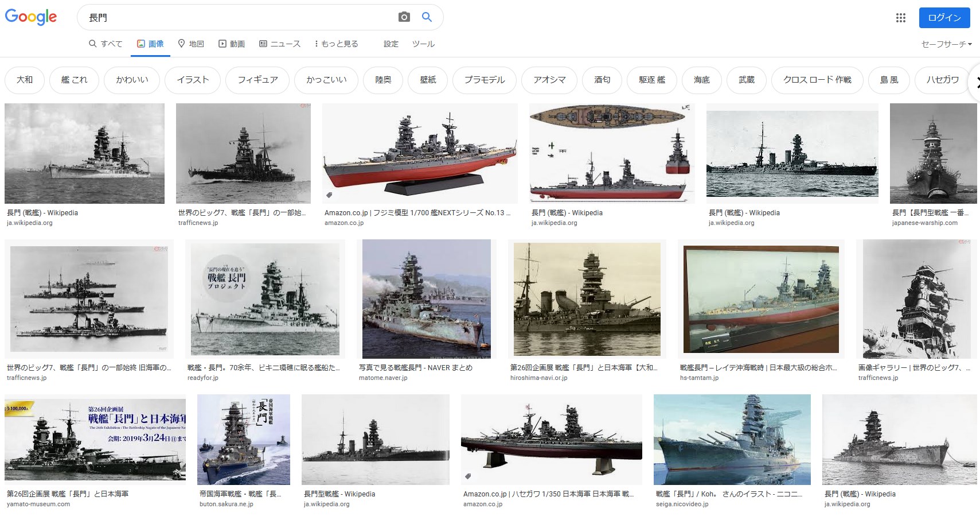Open the first Wikipedia battleship thumbnail
The width and height of the screenshot is (980, 520).
coord(84,153)
